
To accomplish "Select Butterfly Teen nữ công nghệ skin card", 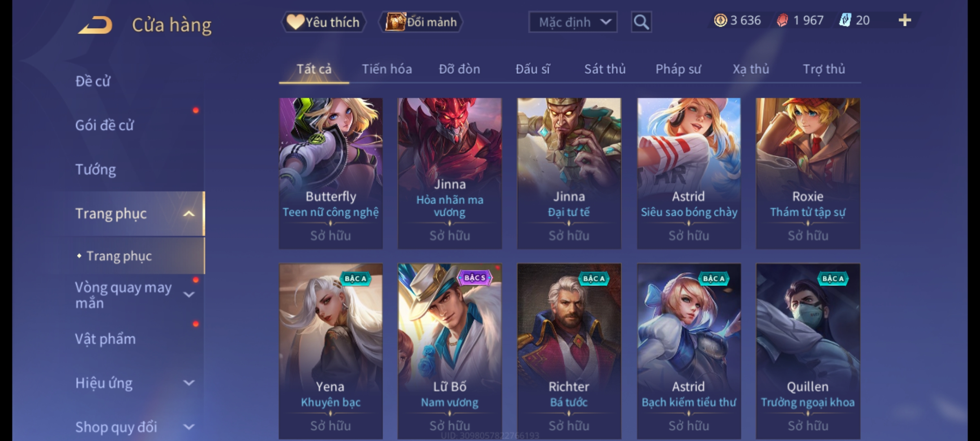I will coord(331,174).
